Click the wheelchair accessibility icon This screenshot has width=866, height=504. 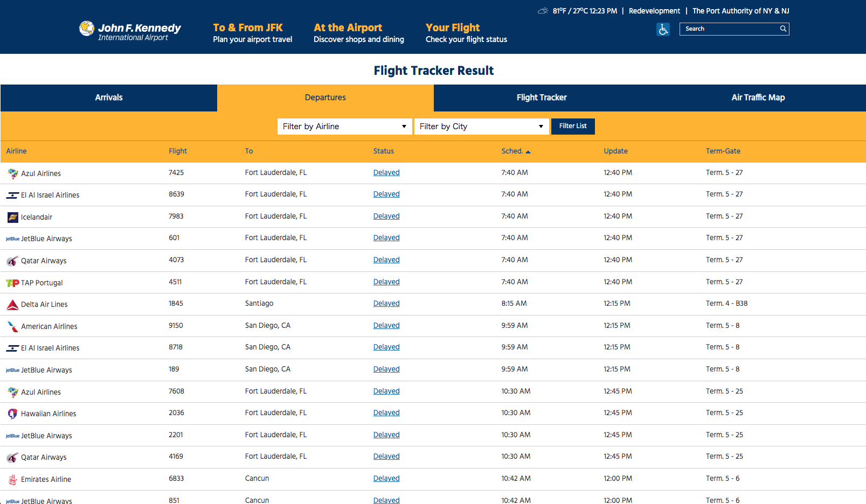coord(663,30)
